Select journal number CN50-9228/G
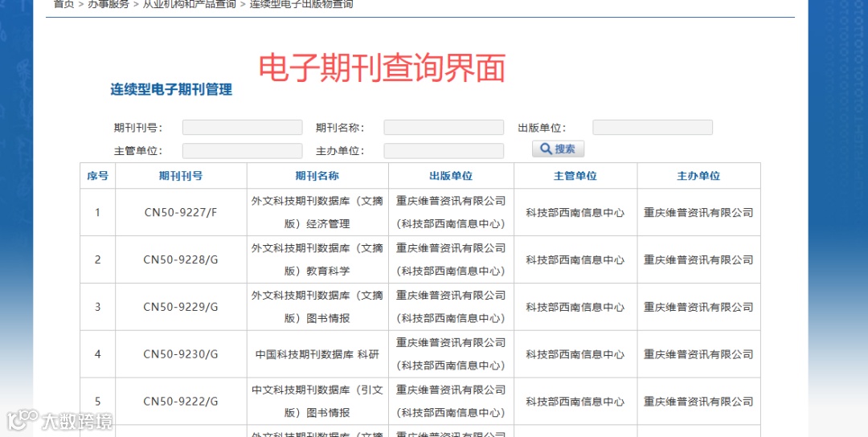868x437 pixels. pyautogui.click(x=181, y=259)
